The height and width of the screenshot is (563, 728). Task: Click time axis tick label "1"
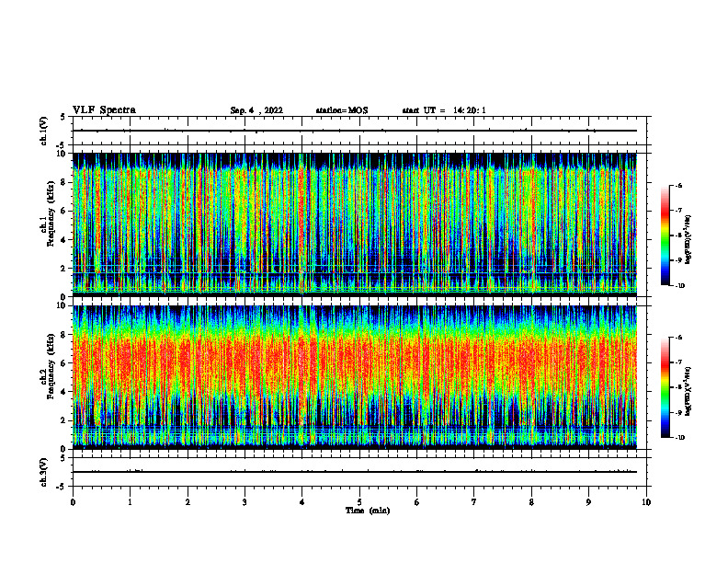pos(130,502)
